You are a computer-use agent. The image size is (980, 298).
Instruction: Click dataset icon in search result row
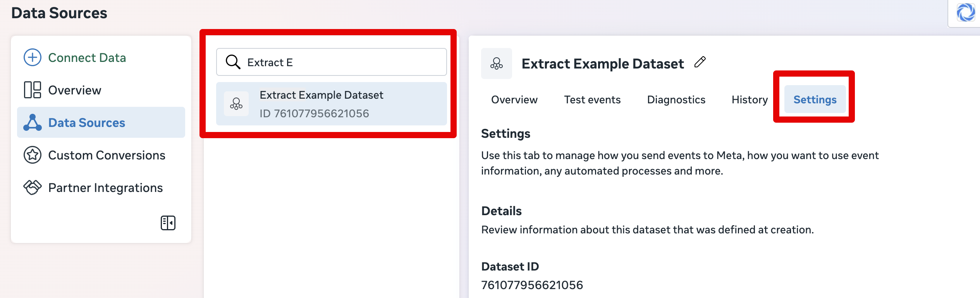coord(236,104)
